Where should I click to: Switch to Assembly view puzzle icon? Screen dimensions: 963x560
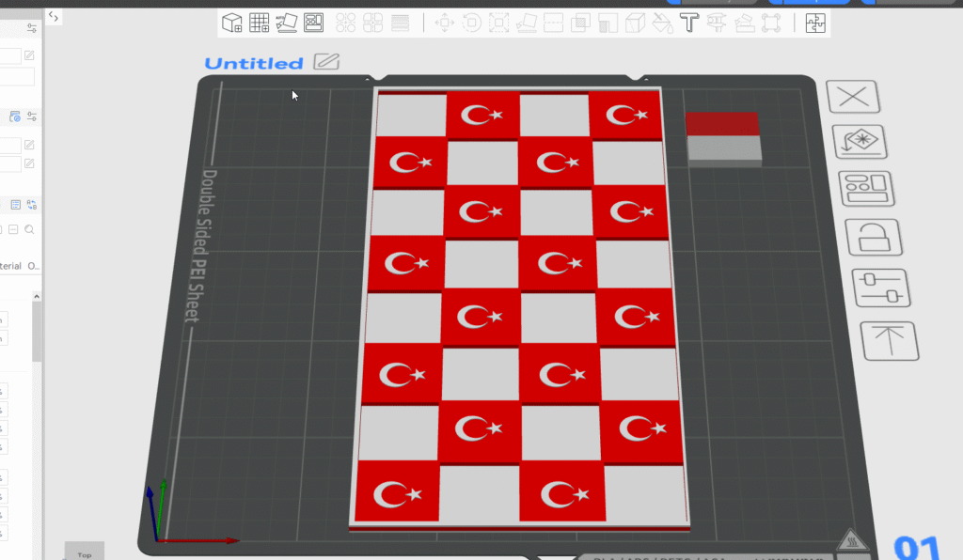coord(814,23)
